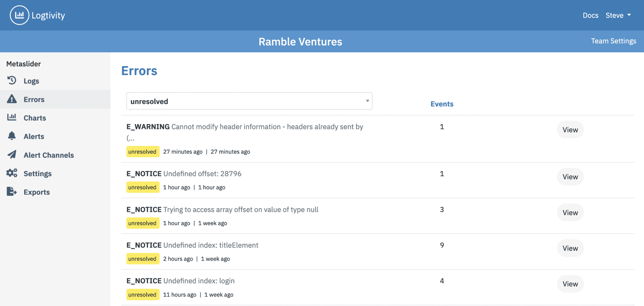Image resolution: width=644 pixels, height=306 pixels.
Task: Expand the Steve user menu
Action: (618, 15)
